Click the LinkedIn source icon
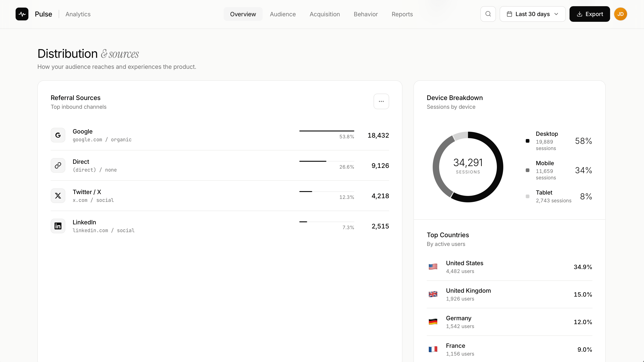644x362 pixels. pos(58,226)
